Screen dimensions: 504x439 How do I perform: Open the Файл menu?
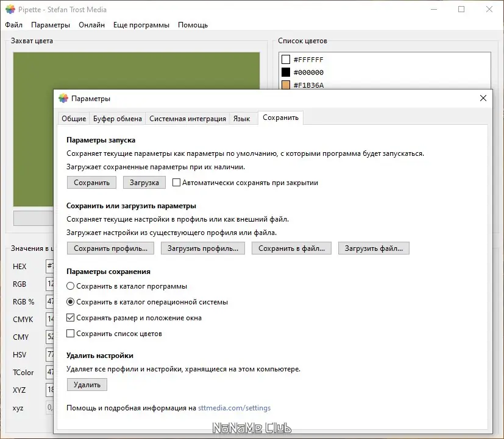coord(14,25)
